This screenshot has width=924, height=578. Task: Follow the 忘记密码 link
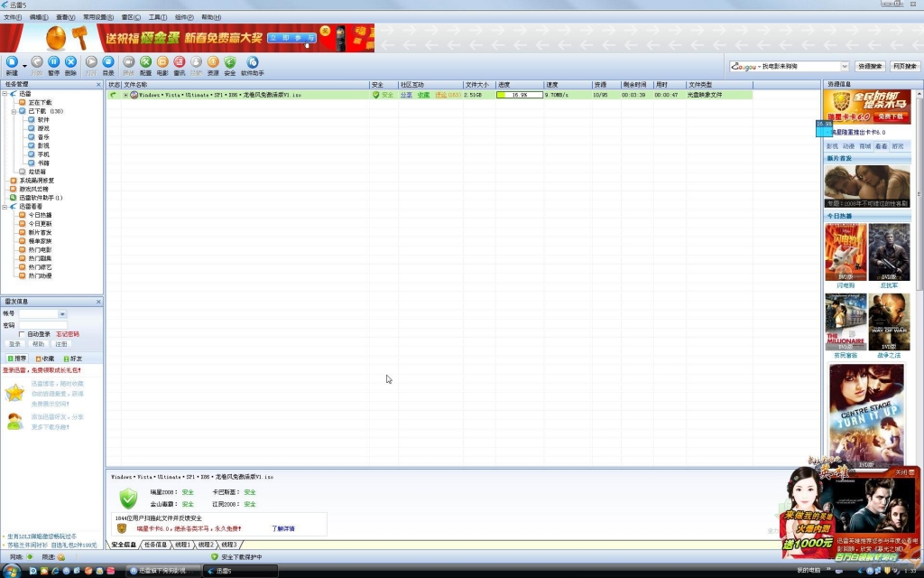tap(67, 334)
